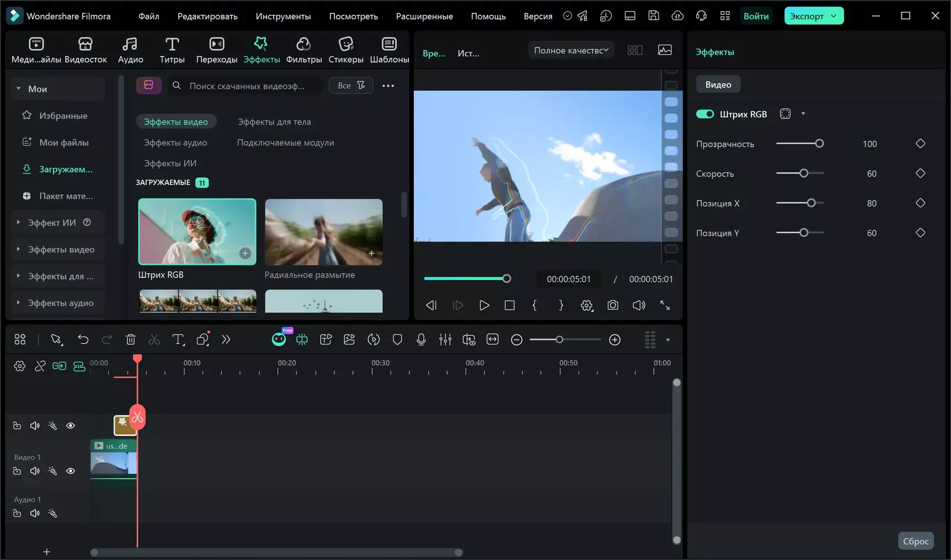The width and height of the screenshot is (951, 560).
Task: Click the Сброс reset button
Action: tap(915, 541)
